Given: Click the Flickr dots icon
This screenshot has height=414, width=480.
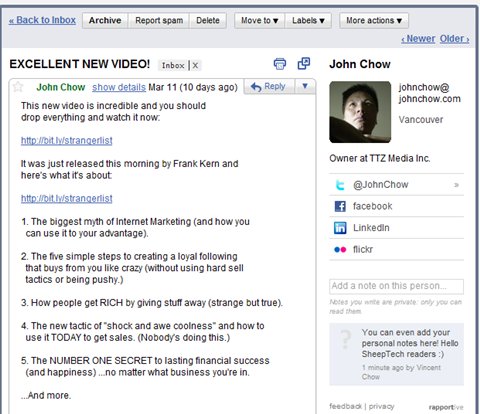Looking at the screenshot, I should [340, 249].
